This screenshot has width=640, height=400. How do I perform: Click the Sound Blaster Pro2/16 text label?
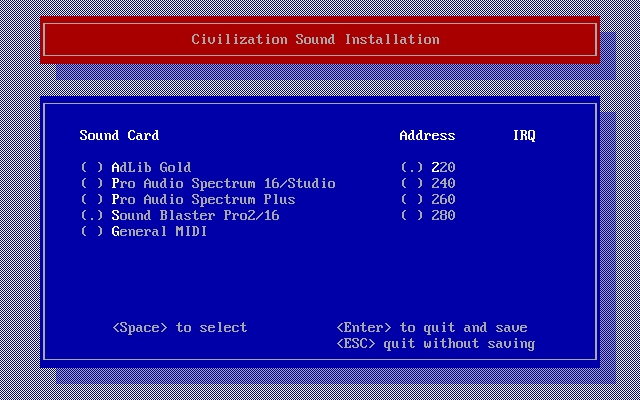195,216
